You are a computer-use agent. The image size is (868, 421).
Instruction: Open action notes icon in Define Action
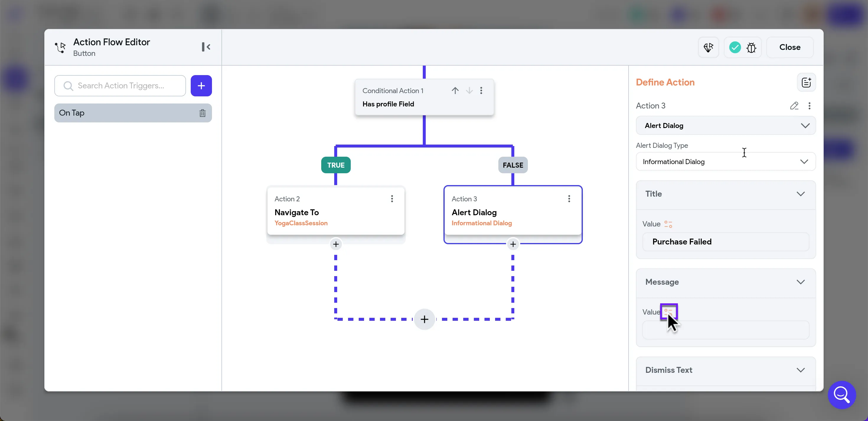(x=806, y=82)
